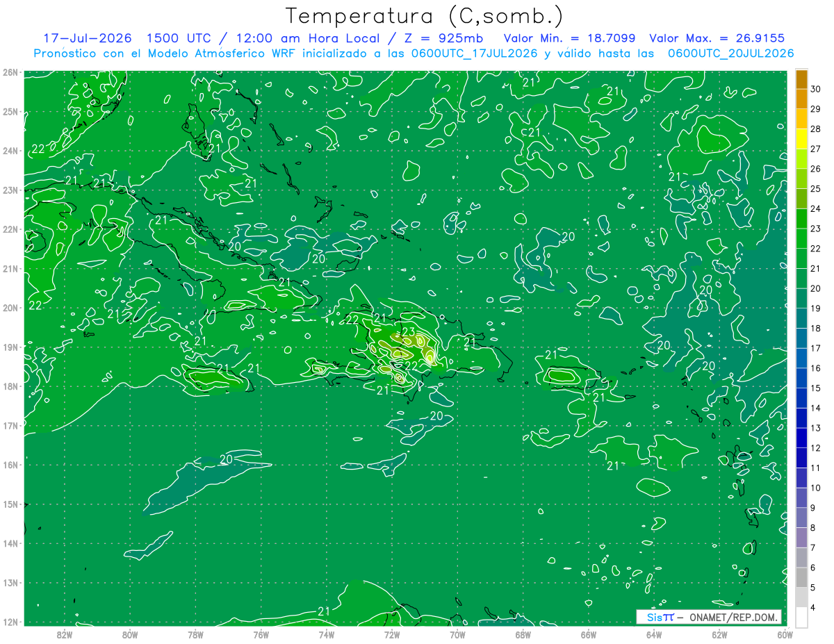Click the "Valor Max. = 26.9155" readout
Viewport: 834px width, 644px height.
[x=717, y=38]
